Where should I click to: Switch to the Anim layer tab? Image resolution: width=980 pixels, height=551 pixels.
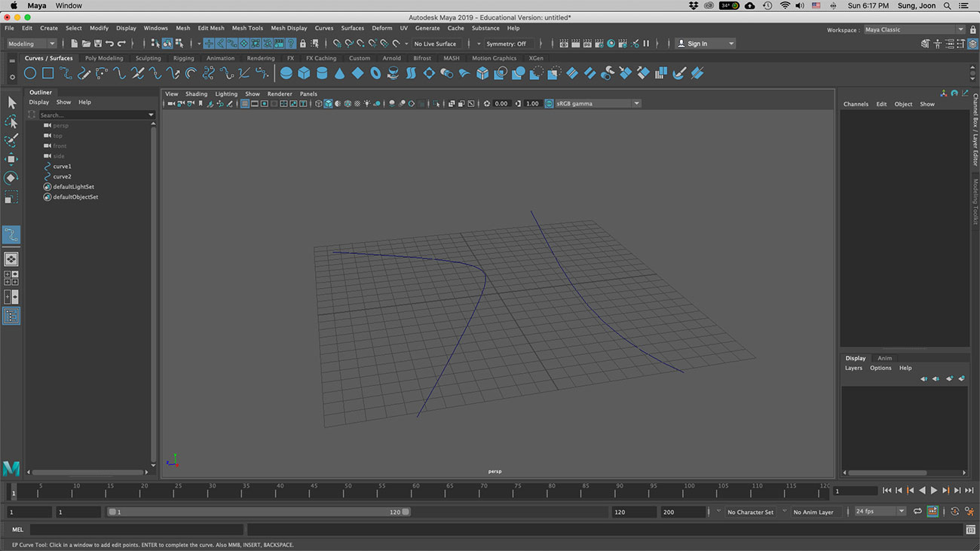tap(884, 358)
